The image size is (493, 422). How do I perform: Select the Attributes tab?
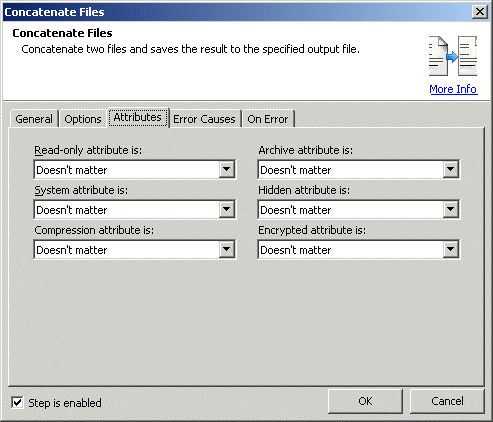click(x=138, y=117)
